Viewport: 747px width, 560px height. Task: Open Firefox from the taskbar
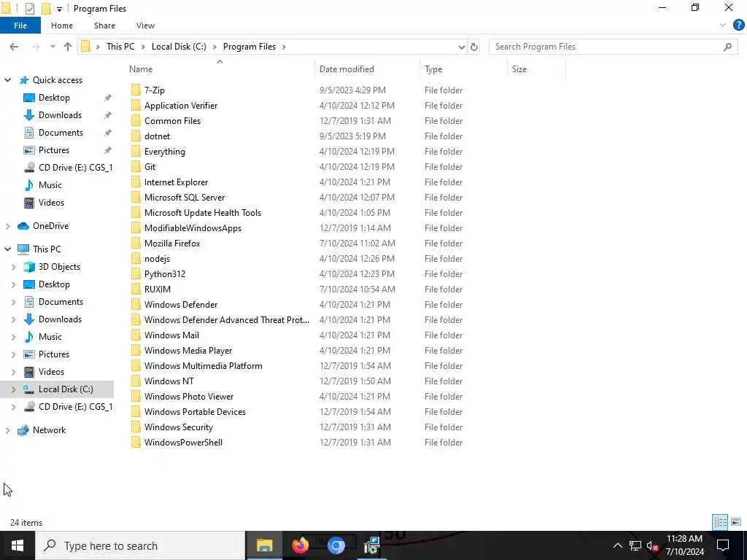coord(300,545)
